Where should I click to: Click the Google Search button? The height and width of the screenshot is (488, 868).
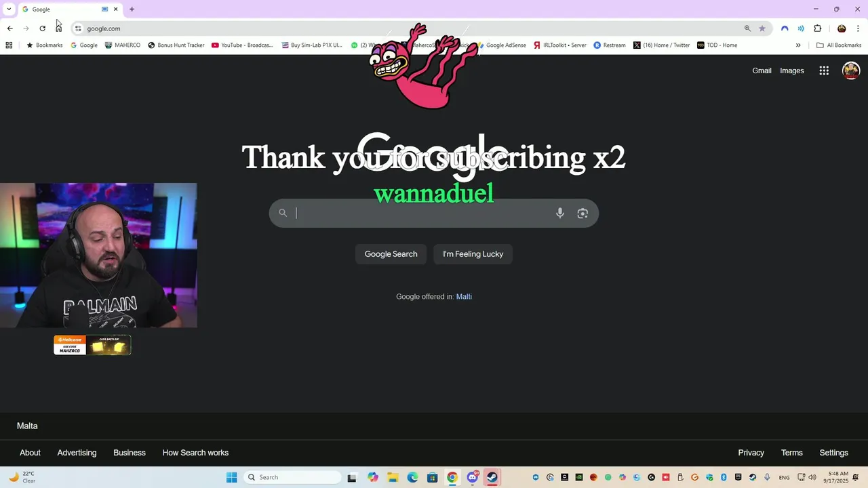391,254
